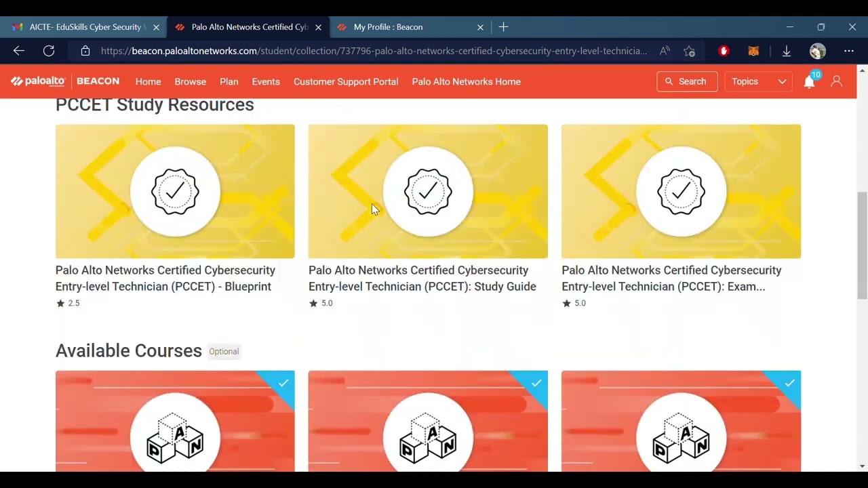Viewport: 868px width, 488px height.
Task: Open the browser profile avatar
Action: 818,51
